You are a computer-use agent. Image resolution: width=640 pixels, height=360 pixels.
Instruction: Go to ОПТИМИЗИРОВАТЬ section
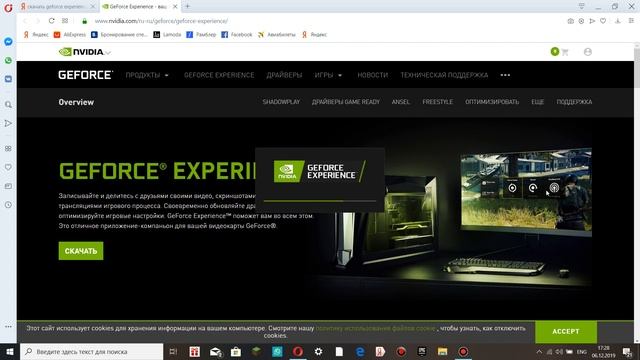(492, 102)
